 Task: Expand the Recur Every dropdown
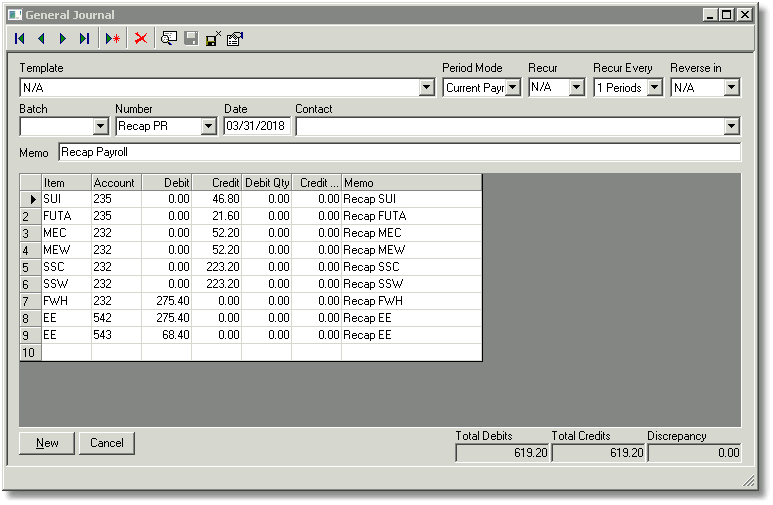pos(654,88)
